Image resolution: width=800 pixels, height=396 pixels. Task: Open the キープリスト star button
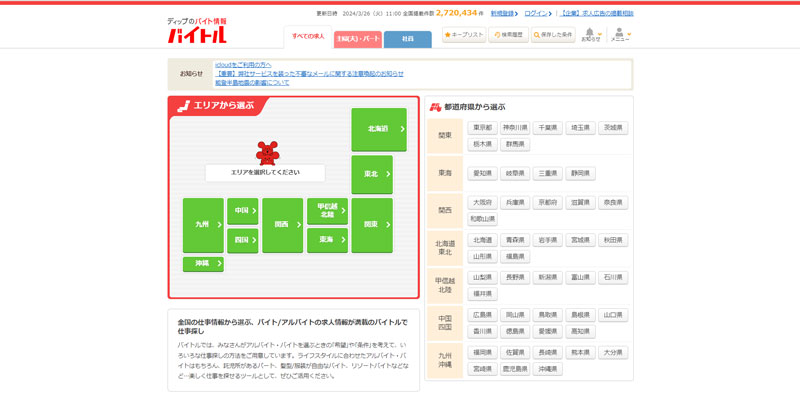point(464,35)
